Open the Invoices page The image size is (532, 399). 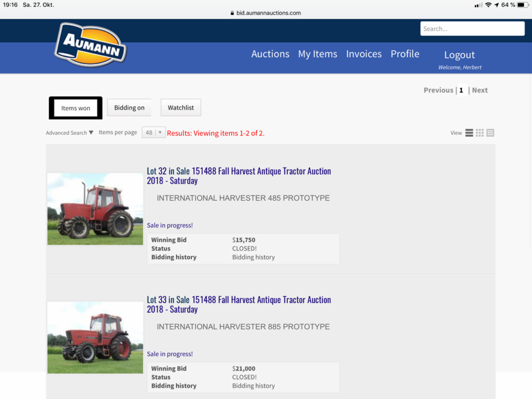point(364,54)
